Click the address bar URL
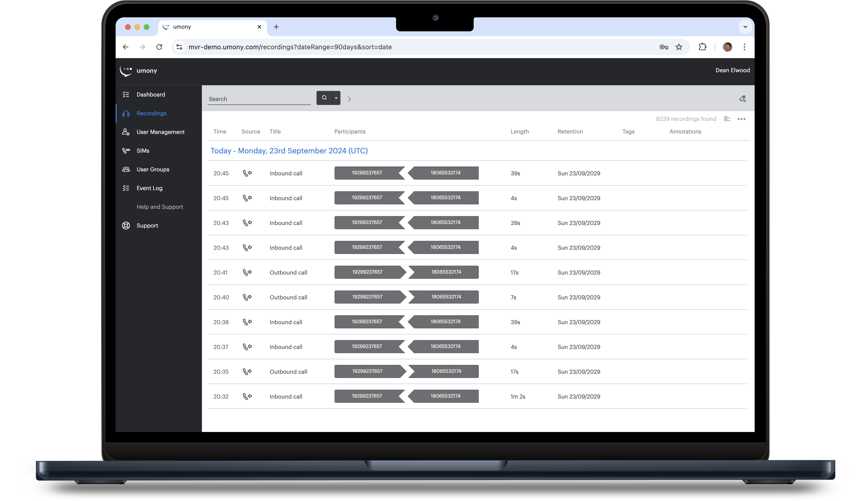This screenshot has width=868, height=501. (x=290, y=47)
